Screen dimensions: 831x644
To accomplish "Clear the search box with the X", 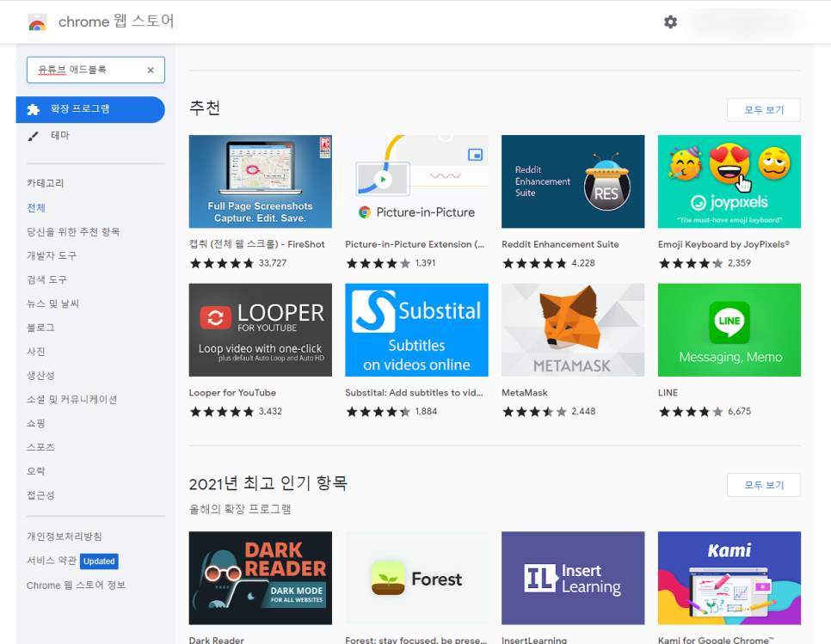I will (x=151, y=70).
